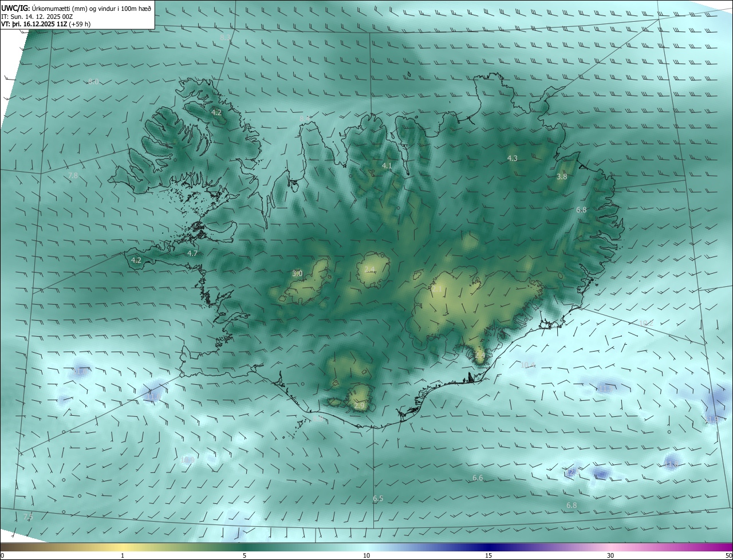733x560 pixels.
Task: Click the 4.1 value in north Iceland
Action: pyautogui.click(x=387, y=165)
